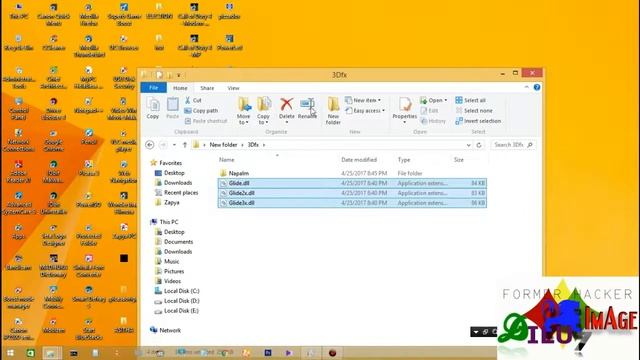Open Documents under This PC
Screen dimensions: 640x360
tap(178, 242)
